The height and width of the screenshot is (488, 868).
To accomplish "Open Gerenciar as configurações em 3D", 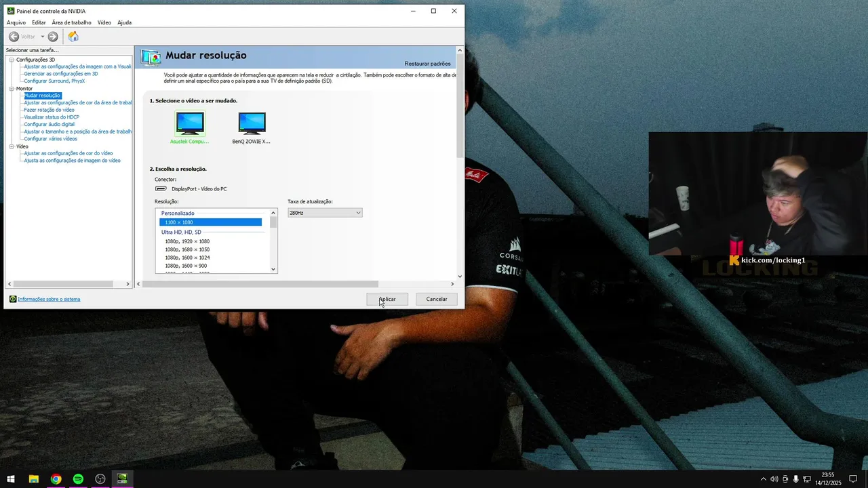I will click(x=61, y=74).
